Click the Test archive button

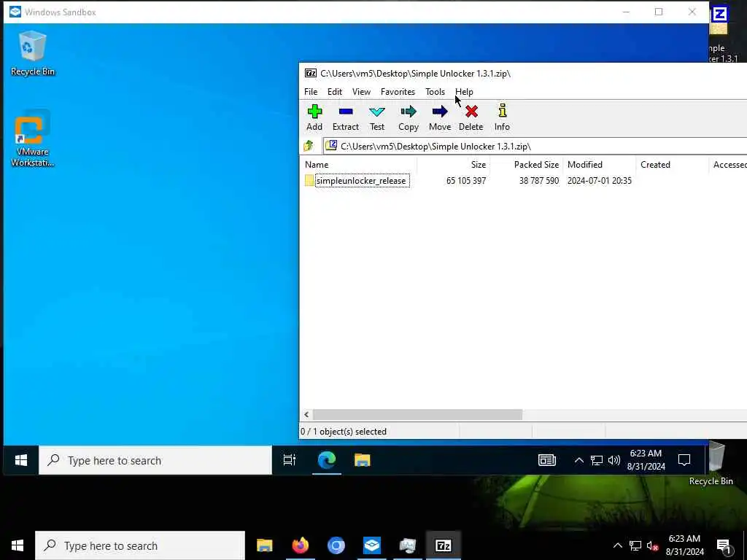pyautogui.click(x=377, y=117)
